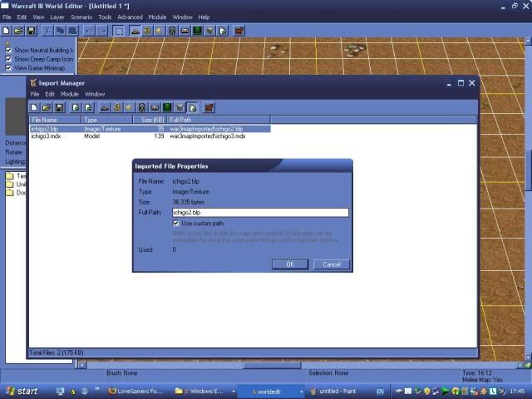The height and width of the screenshot is (399, 532).
Task: Uncheck the Use custom path checkbox
Action: (175, 224)
